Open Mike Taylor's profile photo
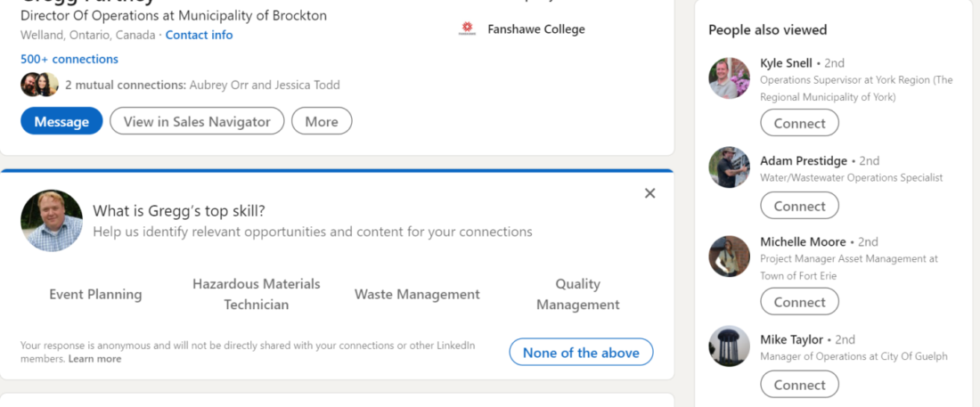Screen dimensions: 980x407 [x=729, y=346]
